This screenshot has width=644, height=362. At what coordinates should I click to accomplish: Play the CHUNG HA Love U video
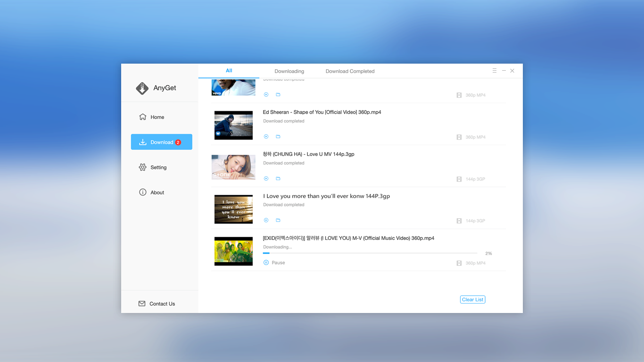[x=266, y=179]
